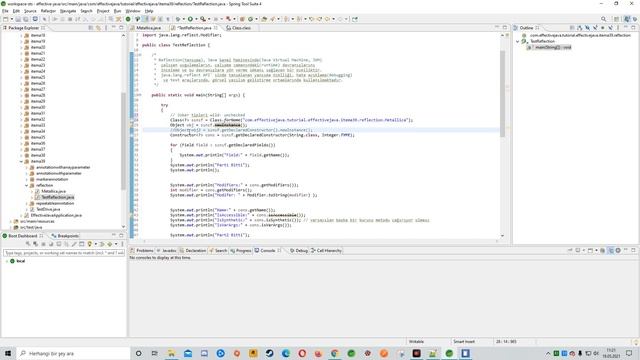This screenshot has height=360, width=640.
Task: Click Link with Editor in Package Explorer
Action: [x=98, y=28]
